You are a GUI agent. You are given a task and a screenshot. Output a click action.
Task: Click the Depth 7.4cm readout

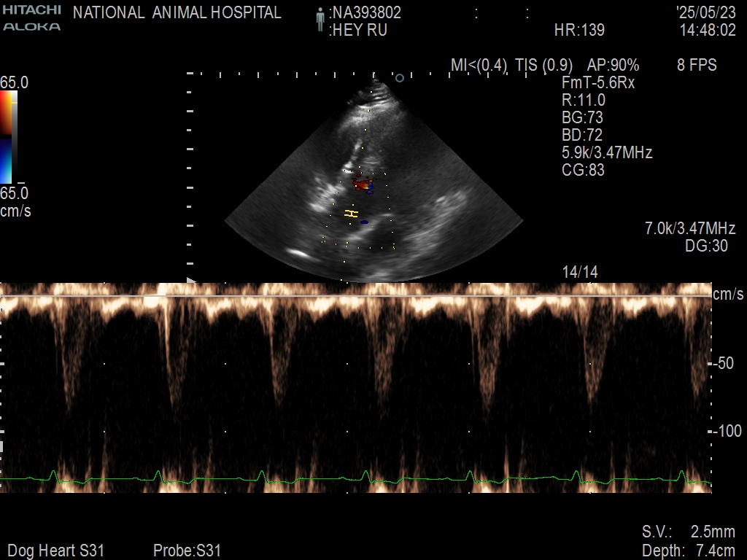(688, 551)
